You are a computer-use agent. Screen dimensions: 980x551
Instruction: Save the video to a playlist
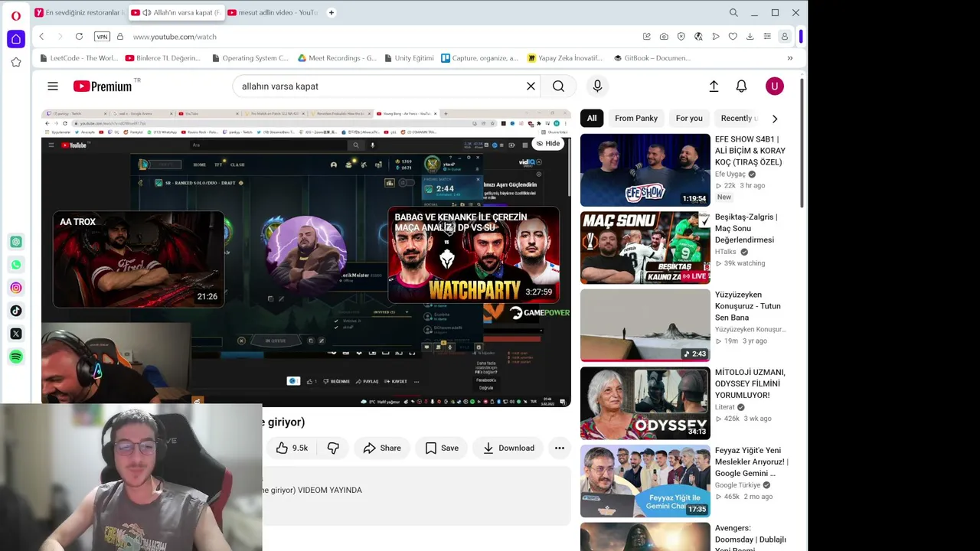[x=442, y=448]
